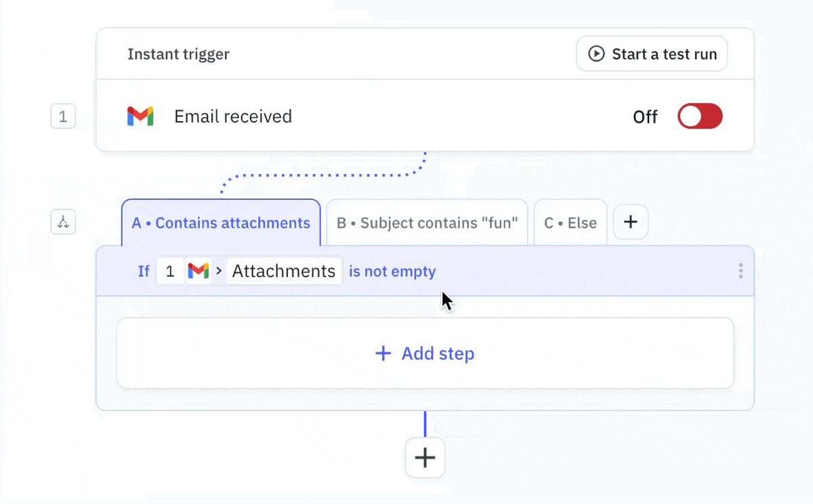Click the Add step button
813x504 pixels.
425,353
